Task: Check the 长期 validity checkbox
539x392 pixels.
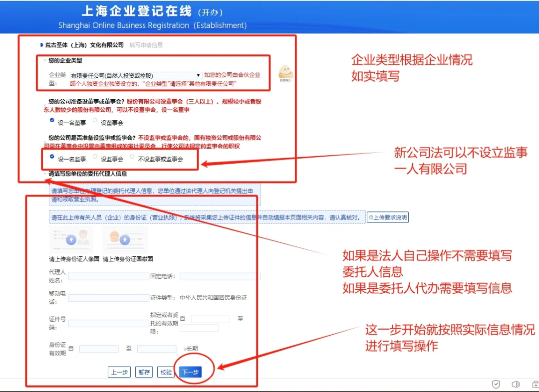Action: pos(185,349)
